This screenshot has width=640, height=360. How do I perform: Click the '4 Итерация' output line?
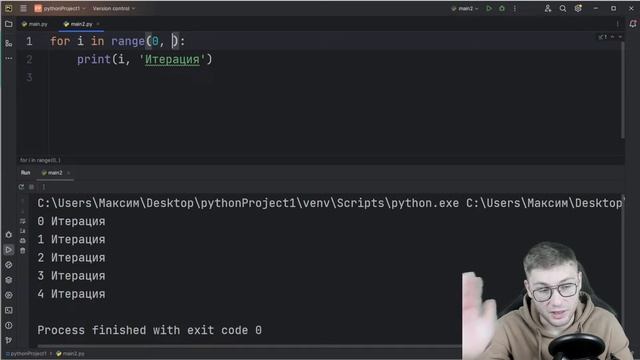click(x=71, y=294)
